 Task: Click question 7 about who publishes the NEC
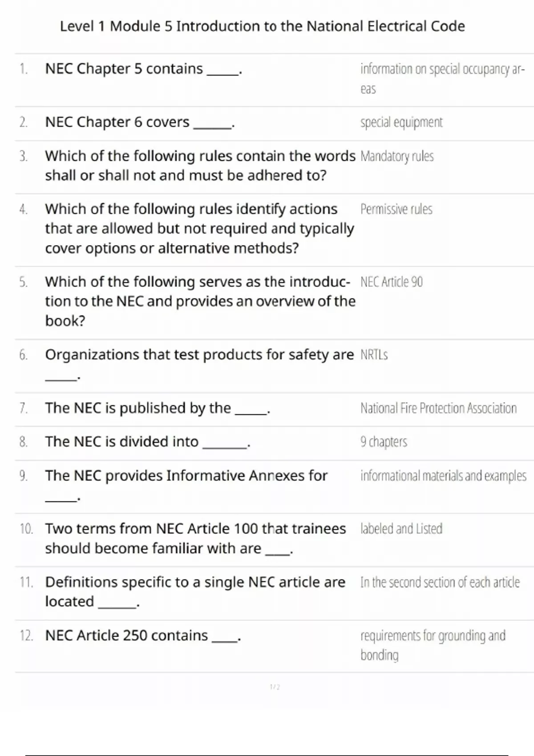pos(158,408)
